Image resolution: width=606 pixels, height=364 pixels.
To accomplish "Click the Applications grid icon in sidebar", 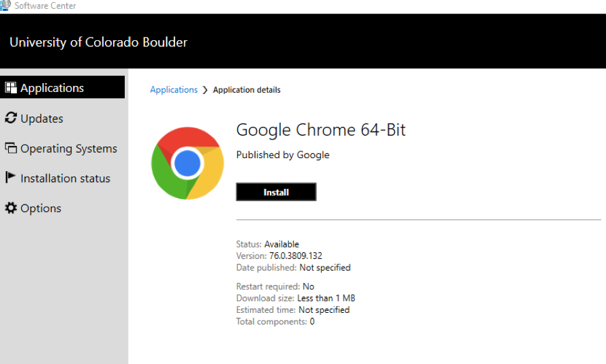I will [11, 88].
